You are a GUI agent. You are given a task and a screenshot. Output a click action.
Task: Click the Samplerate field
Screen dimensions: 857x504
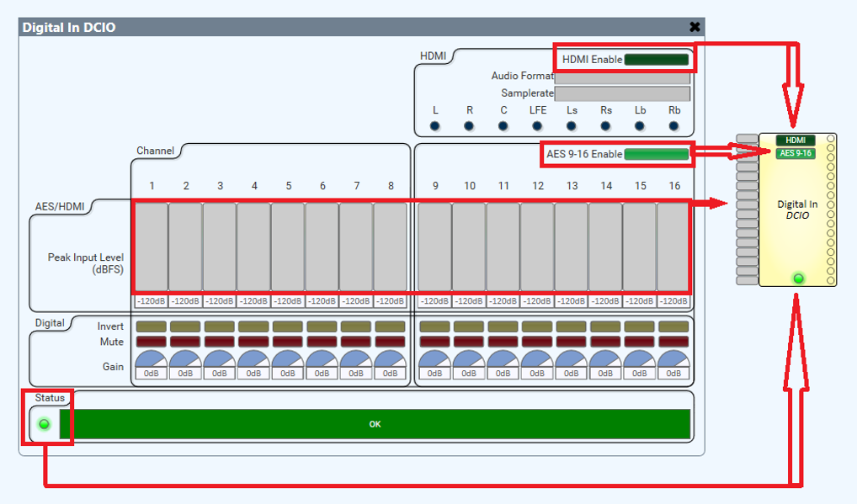(x=622, y=93)
